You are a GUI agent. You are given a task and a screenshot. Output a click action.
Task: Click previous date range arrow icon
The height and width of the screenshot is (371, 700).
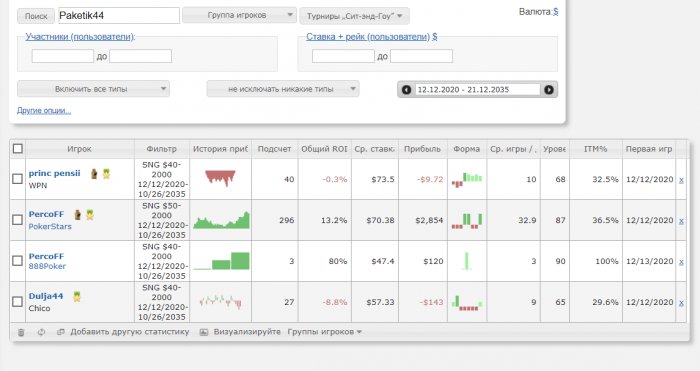pyautogui.click(x=406, y=90)
